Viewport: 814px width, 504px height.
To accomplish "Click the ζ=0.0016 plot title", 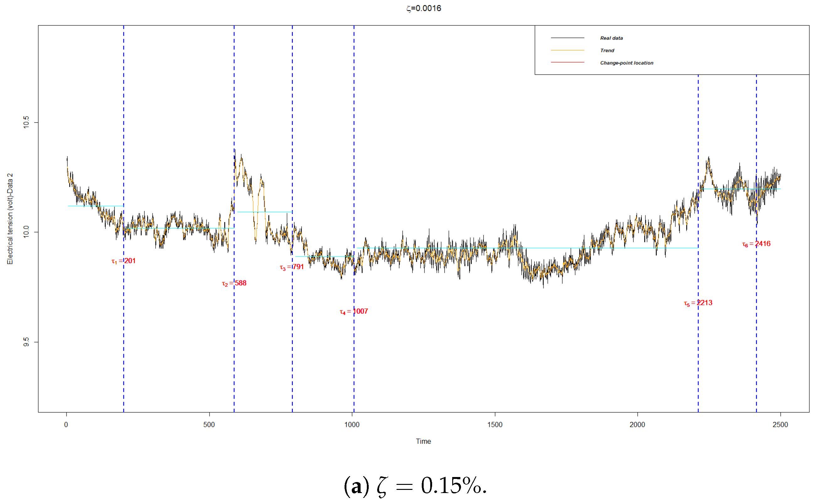I will click(424, 8).
